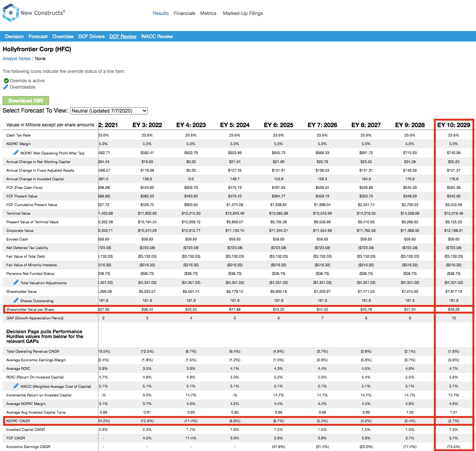Select the $12,168.21 corporate value cell

[x=454, y=231]
